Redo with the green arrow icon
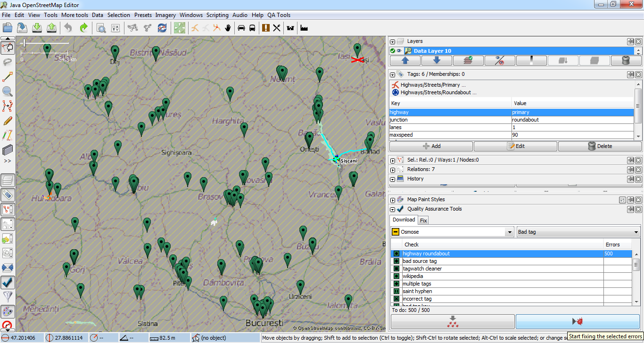The height and width of the screenshot is (343, 644). pyautogui.click(x=83, y=28)
